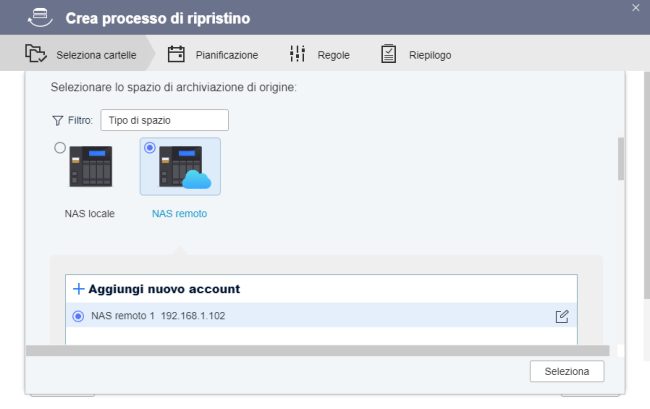Click the inner vertical scrollbar thumb

621,159
